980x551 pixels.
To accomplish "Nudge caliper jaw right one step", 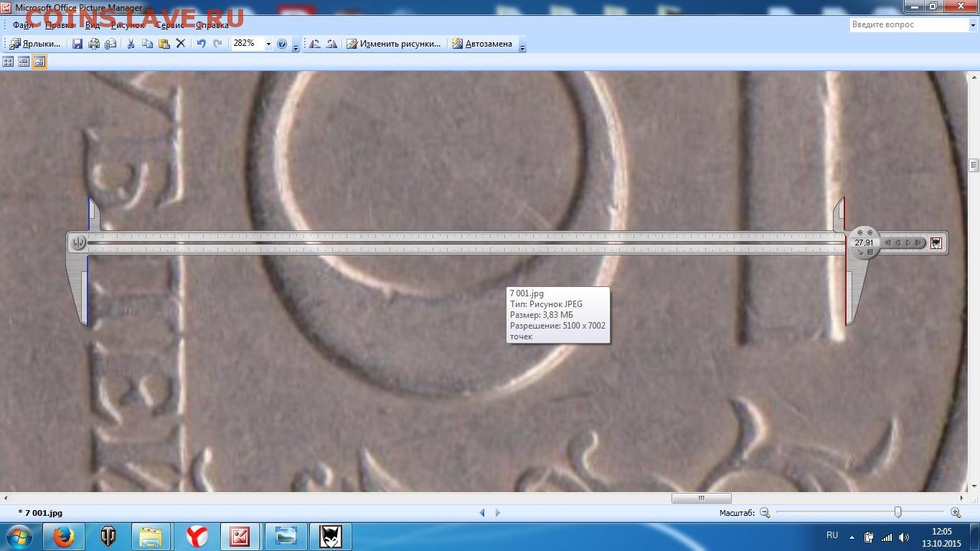I will 909,242.
